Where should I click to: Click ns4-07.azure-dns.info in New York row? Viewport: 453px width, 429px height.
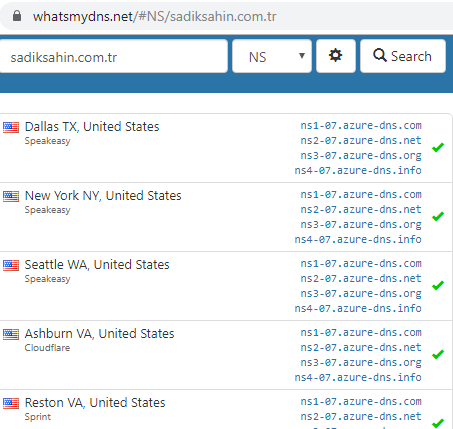(358, 240)
